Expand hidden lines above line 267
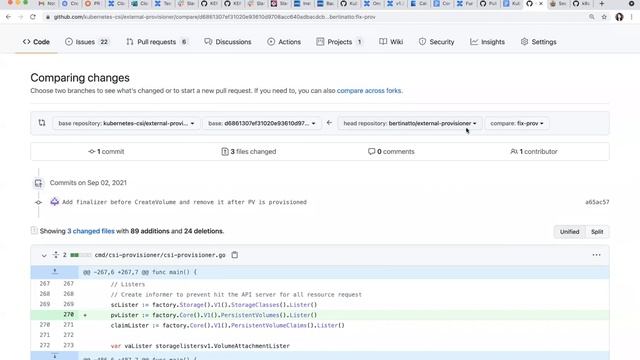The height and width of the screenshot is (360, 640). (54, 272)
